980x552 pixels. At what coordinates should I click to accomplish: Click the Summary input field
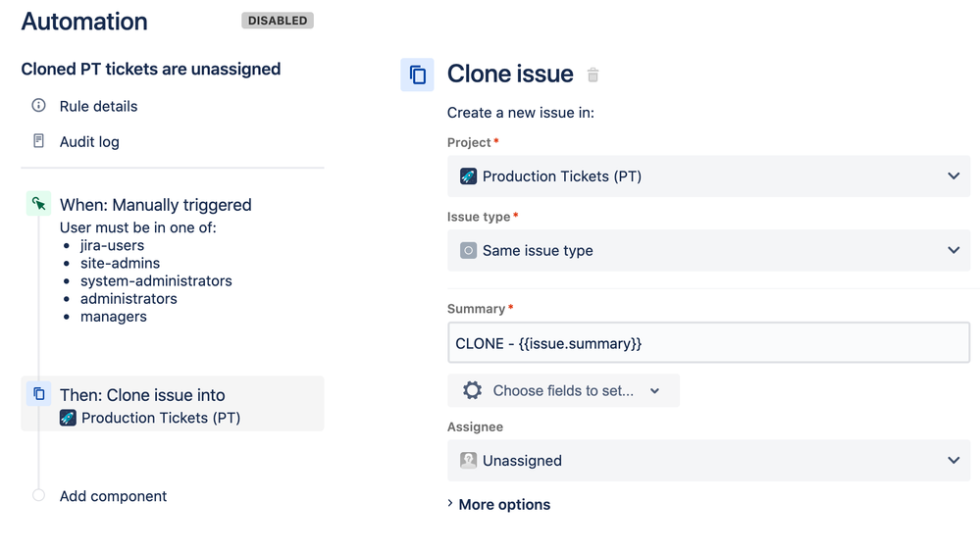pos(708,343)
